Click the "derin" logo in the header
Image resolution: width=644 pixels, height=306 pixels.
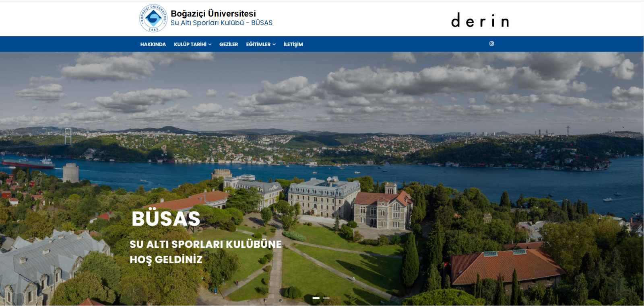point(480,21)
